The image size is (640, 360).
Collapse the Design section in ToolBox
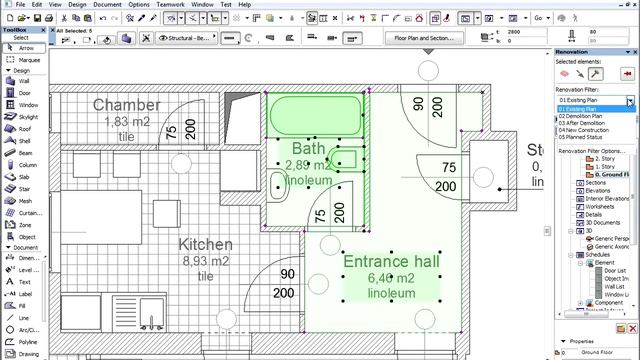click(x=8, y=70)
